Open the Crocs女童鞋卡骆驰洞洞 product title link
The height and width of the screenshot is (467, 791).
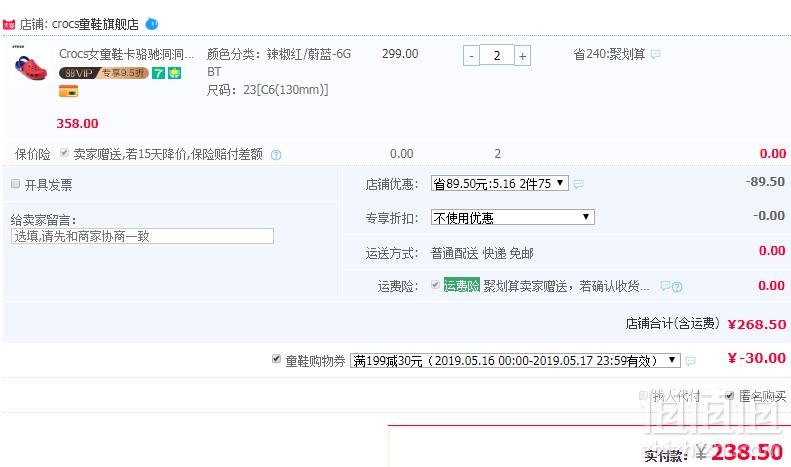pos(126,54)
